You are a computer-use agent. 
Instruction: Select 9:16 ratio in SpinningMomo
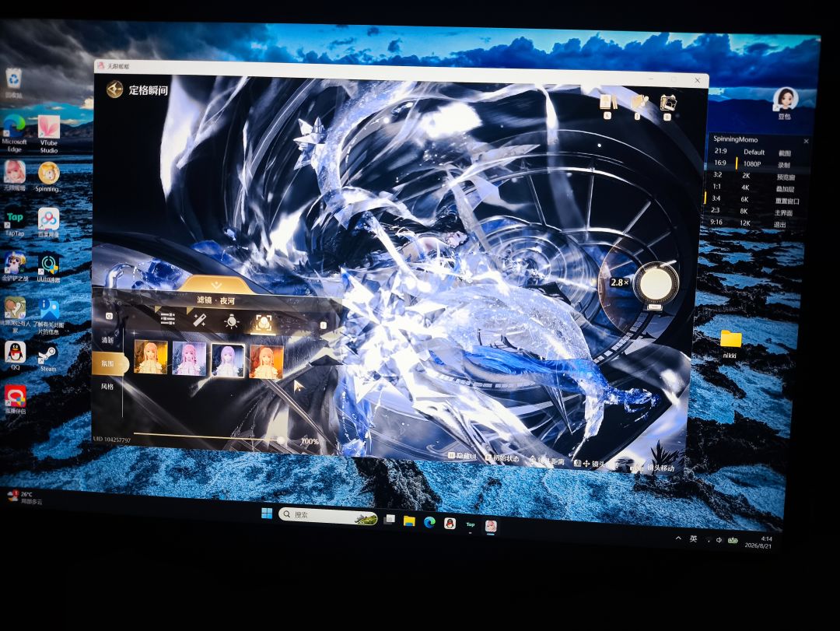716,222
